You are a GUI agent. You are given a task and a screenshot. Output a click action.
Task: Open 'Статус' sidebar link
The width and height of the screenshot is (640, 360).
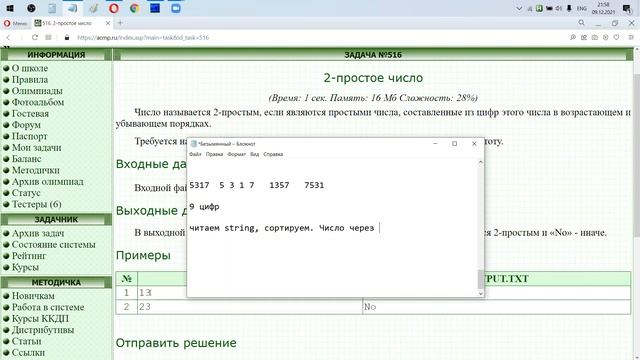point(26,193)
